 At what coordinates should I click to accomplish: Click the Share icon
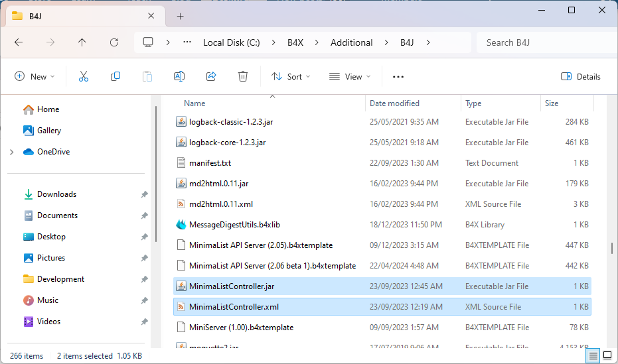click(x=211, y=76)
